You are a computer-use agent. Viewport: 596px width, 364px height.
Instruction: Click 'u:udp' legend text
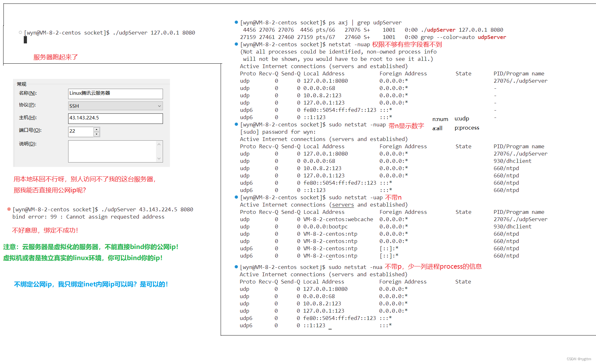pos(462,118)
